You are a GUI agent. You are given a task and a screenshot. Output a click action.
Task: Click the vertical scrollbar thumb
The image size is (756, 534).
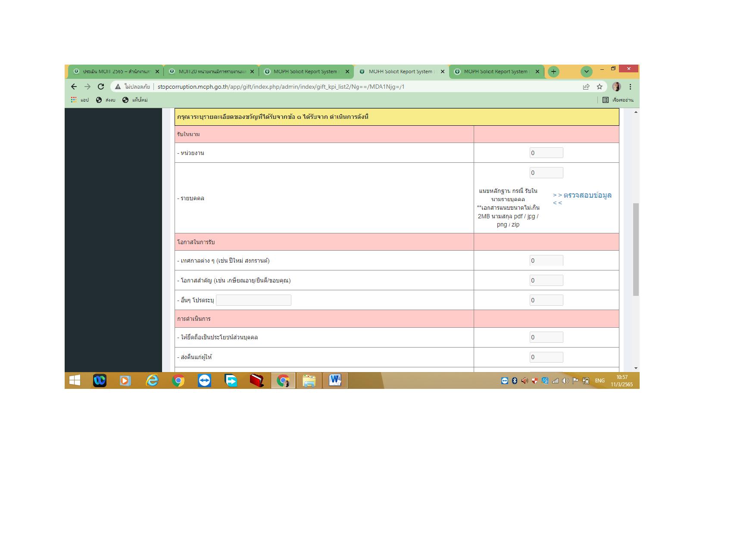(x=636, y=249)
